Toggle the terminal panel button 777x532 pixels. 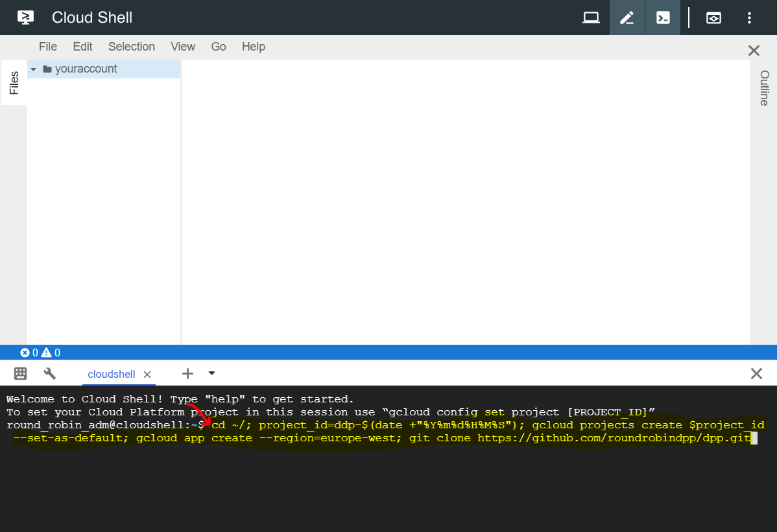click(x=663, y=17)
